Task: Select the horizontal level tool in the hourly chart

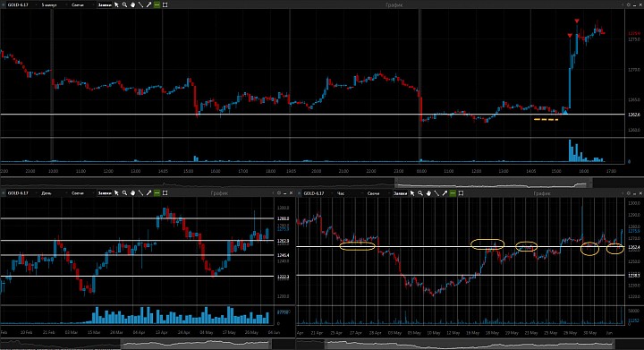Action: tap(453, 193)
